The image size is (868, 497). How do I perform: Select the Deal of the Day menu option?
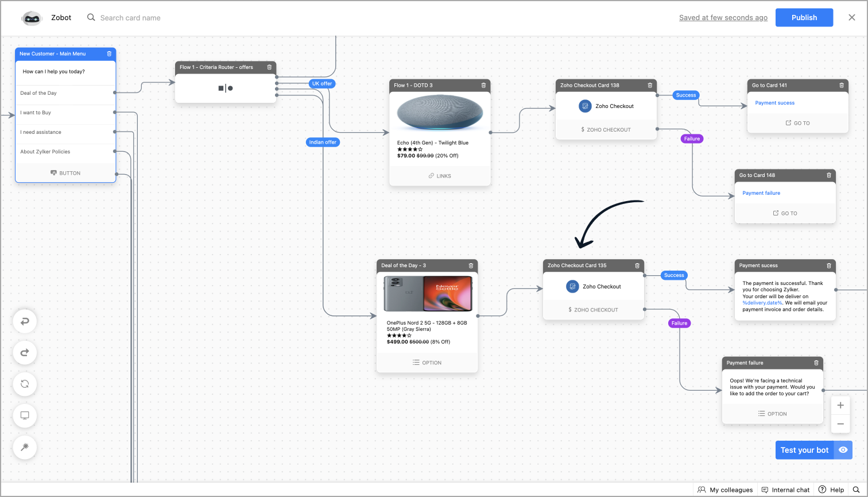tap(65, 93)
